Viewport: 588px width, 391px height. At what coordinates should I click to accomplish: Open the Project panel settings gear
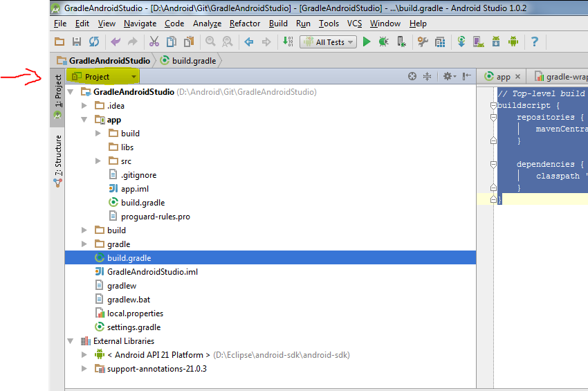point(448,77)
